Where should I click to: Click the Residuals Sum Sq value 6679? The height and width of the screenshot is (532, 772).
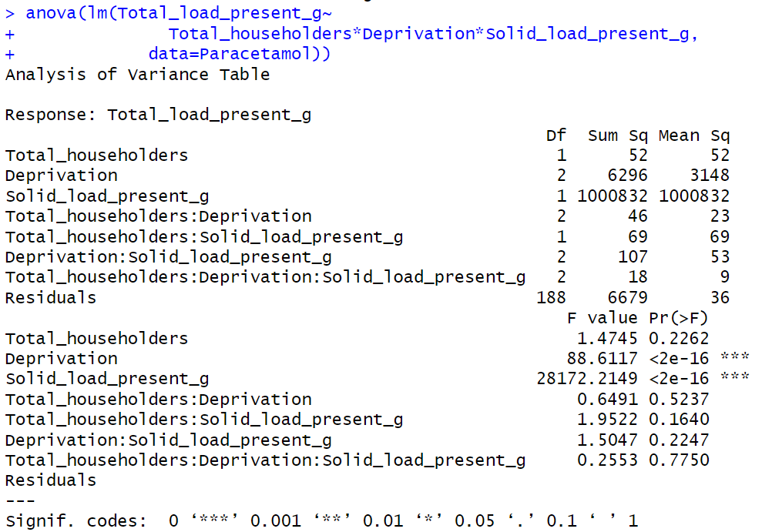627,298
